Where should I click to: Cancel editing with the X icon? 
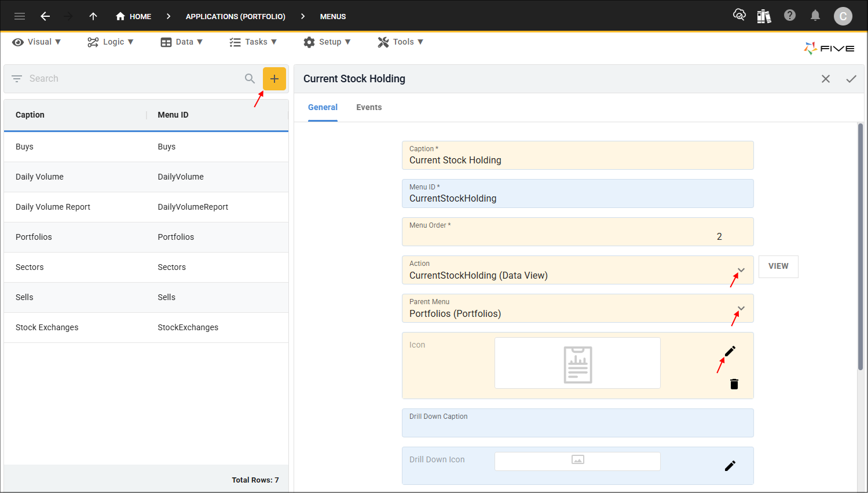coord(826,79)
